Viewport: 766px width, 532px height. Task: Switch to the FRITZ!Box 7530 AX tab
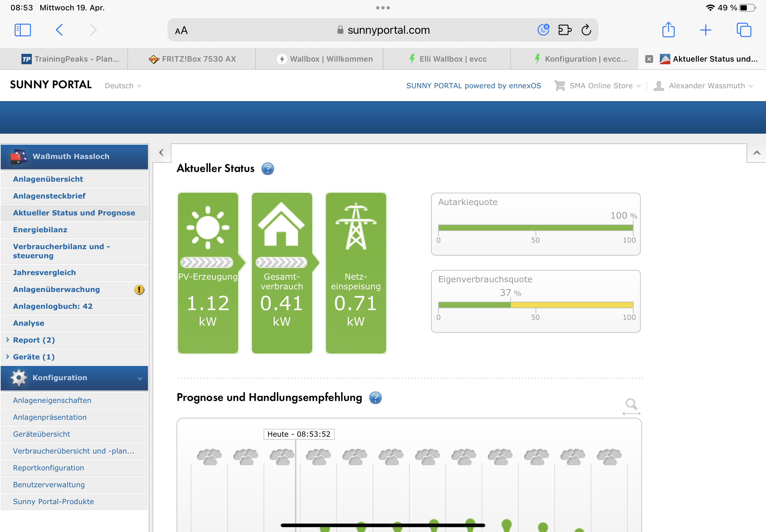click(x=192, y=59)
